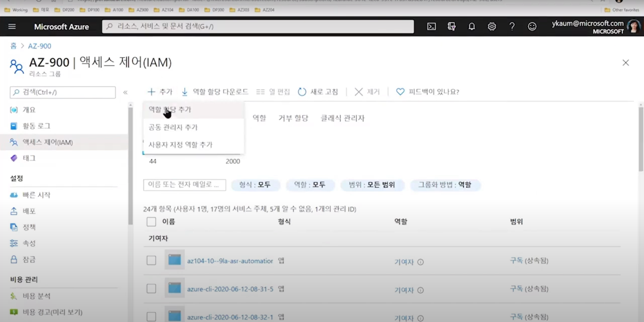Sort by the 이름 column header

[x=168, y=222]
